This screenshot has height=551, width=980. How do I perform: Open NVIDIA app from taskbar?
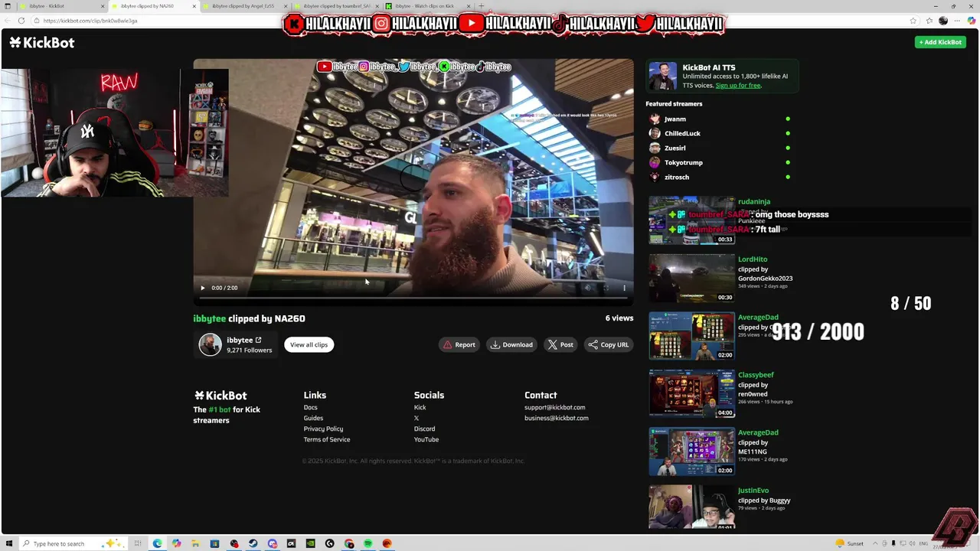pyautogui.click(x=310, y=543)
